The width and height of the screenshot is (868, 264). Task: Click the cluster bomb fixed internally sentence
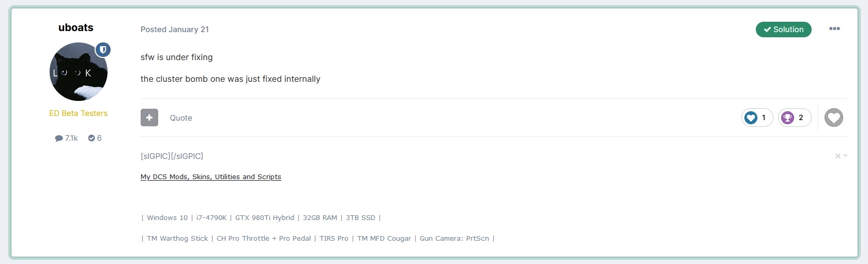[x=231, y=79]
